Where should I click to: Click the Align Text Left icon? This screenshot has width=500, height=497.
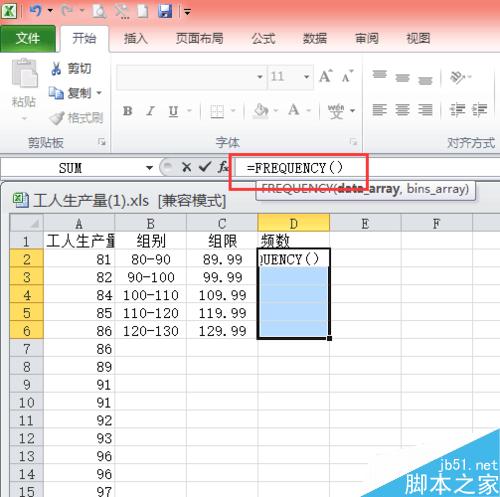[379, 110]
